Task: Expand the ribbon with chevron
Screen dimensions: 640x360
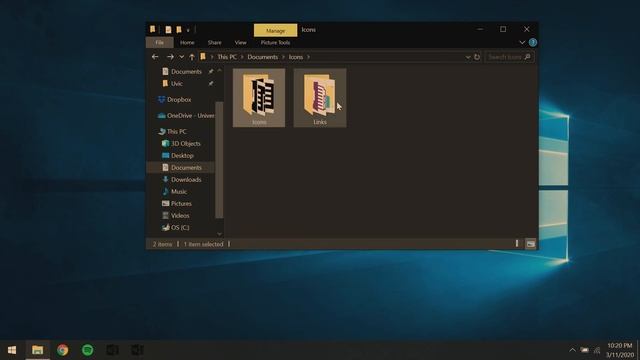Action: (522, 42)
